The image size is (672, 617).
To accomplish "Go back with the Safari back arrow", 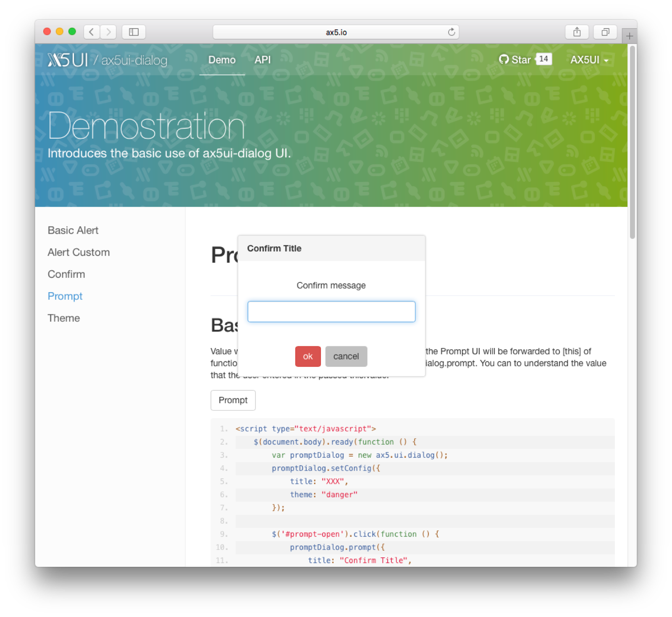I will coord(92,32).
